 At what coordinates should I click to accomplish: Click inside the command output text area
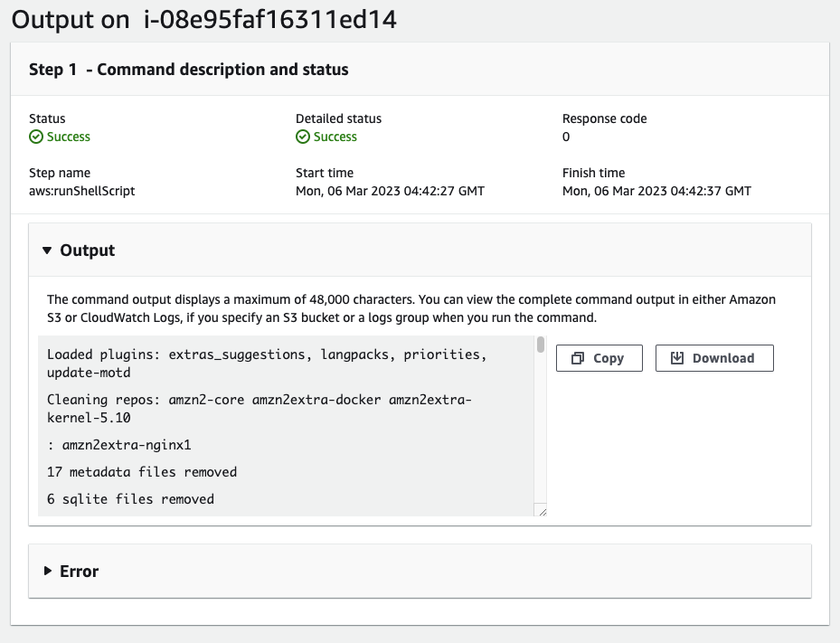click(286, 426)
